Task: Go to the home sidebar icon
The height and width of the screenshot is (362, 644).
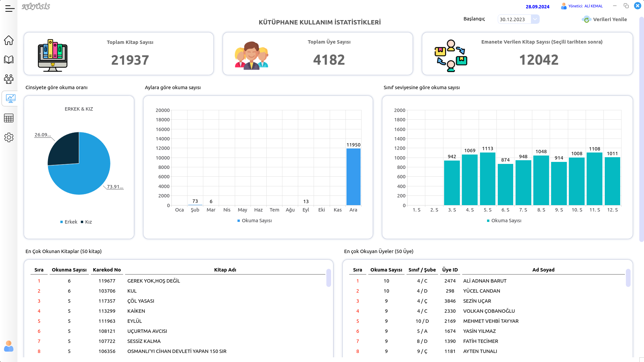Action: click(x=9, y=40)
